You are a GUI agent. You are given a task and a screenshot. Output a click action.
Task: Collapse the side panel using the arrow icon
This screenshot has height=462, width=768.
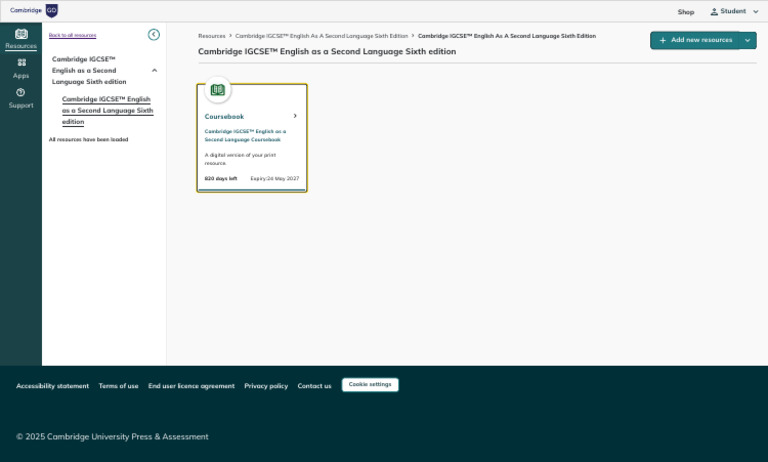click(x=154, y=34)
